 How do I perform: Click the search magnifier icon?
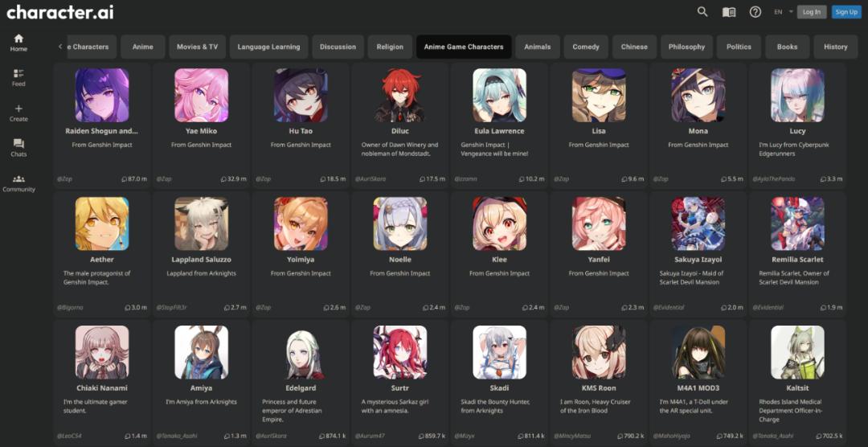point(702,11)
